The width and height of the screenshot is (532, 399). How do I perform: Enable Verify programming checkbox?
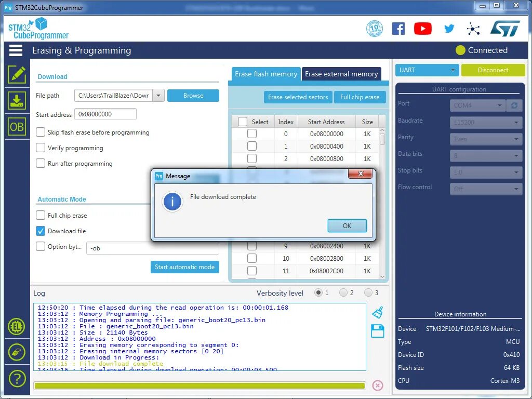pos(41,148)
